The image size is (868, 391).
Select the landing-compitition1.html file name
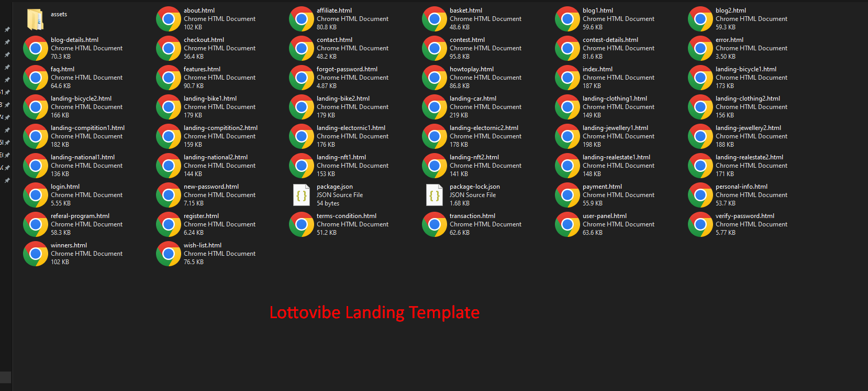87,128
